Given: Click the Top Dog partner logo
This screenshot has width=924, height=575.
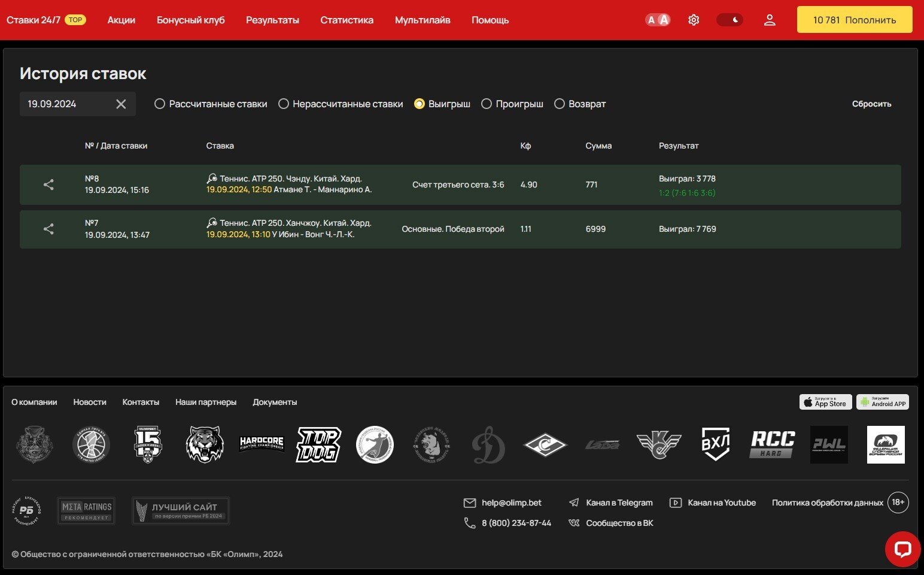Looking at the screenshot, I should [318, 444].
